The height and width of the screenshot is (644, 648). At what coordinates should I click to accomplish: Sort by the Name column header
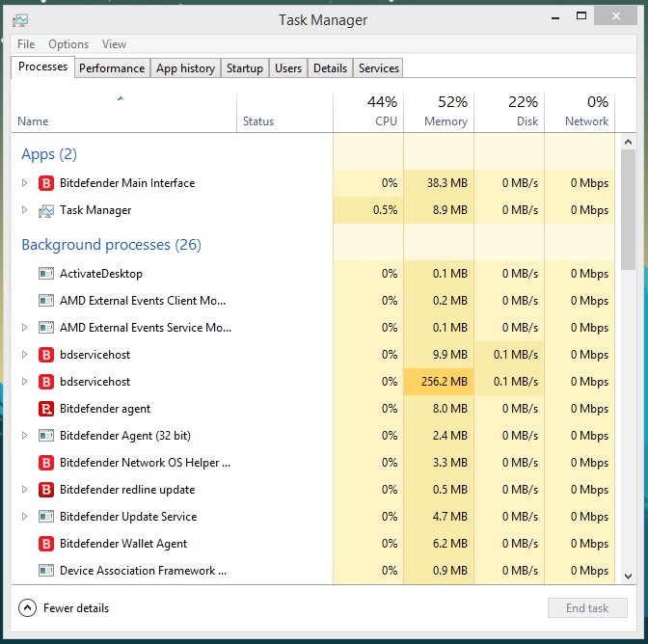(124, 113)
